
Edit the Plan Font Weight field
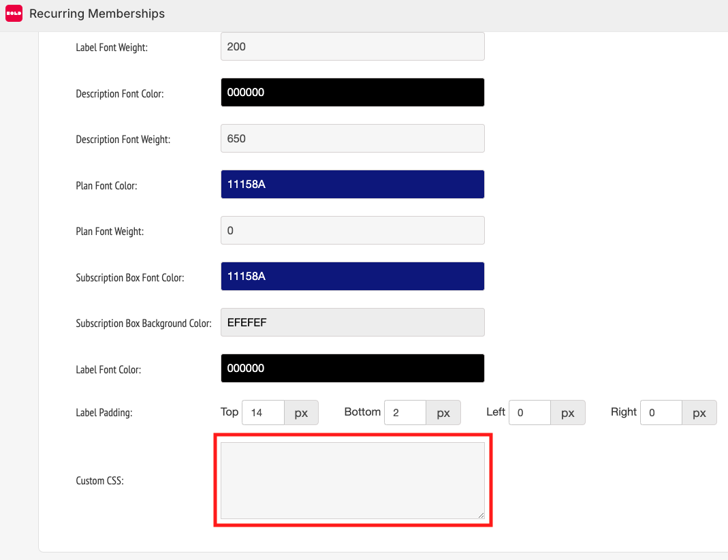point(352,230)
